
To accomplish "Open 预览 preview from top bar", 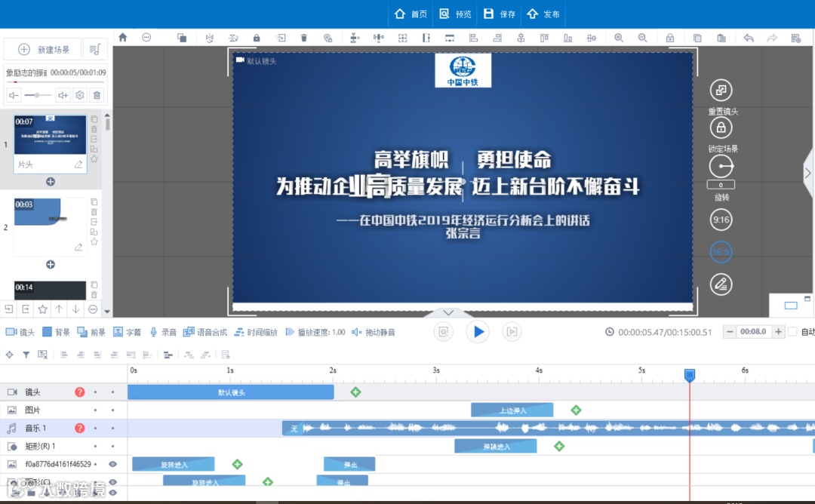I will coord(455,14).
